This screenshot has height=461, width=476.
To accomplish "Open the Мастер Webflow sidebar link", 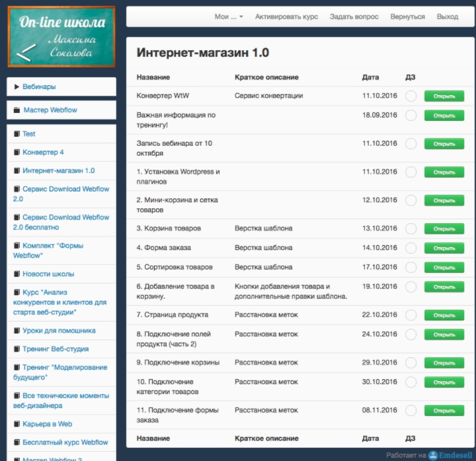I will click(50, 110).
